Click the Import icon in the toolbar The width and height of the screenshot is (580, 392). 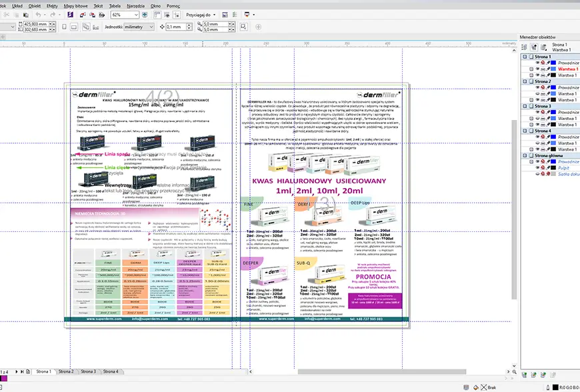click(x=83, y=15)
